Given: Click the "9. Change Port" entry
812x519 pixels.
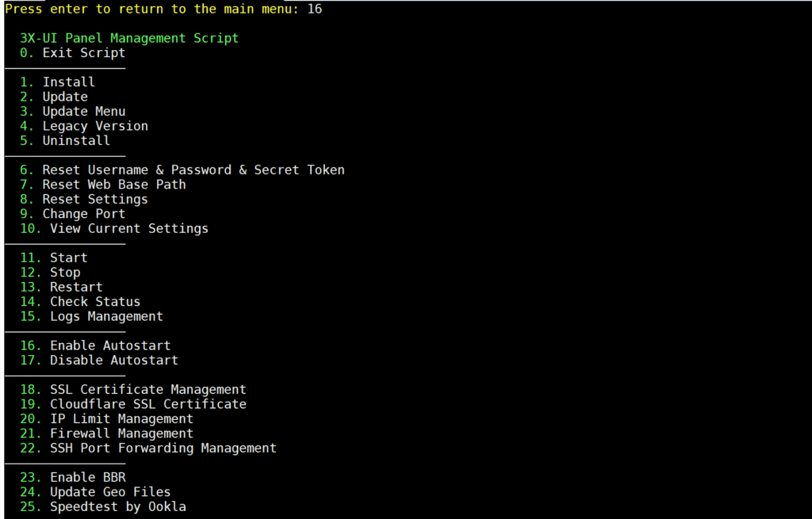Looking at the screenshot, I should [x=73, y=214].
